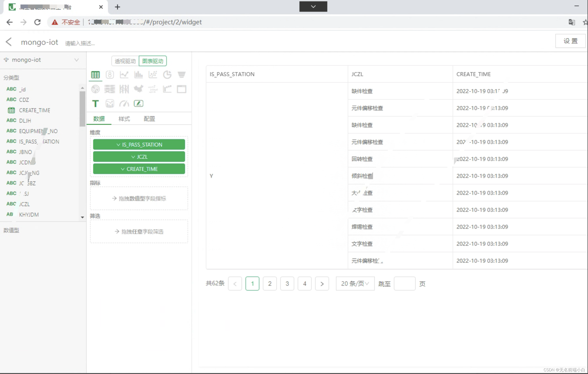Choose the China map chart icon
The width and height of the screenshot is (588, 374).
(x=138, y=89)
